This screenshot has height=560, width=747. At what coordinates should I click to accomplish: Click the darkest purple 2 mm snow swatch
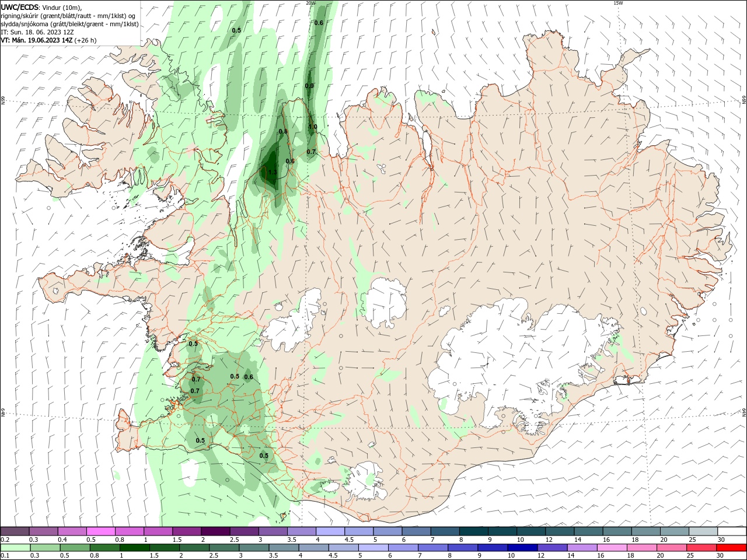pyautogui.click(x=215, y=531)
